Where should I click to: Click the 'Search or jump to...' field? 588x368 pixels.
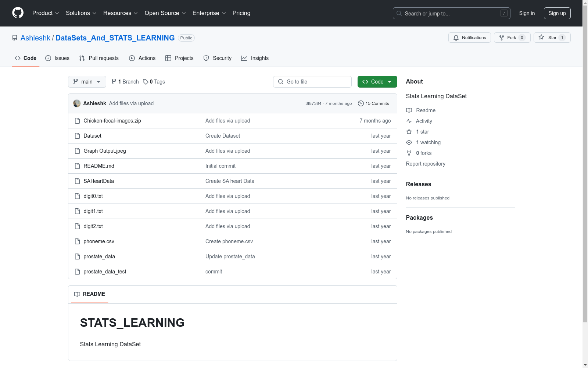tap(452, 13)
